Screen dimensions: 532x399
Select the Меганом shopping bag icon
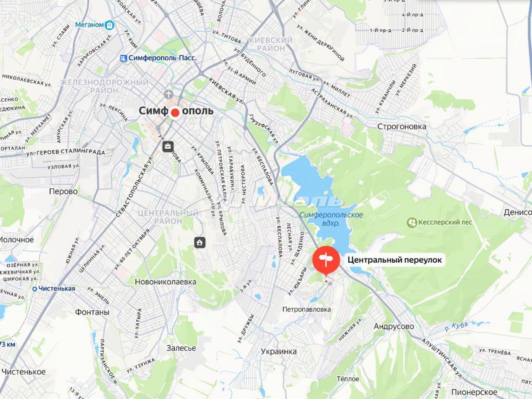110,25
